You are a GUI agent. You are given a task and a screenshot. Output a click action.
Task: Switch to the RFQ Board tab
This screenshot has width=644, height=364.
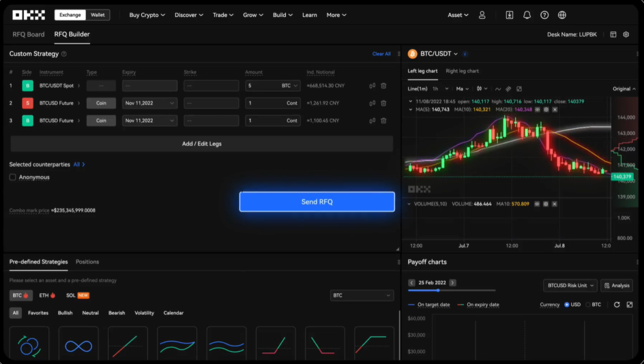click(x=28, y=35)
